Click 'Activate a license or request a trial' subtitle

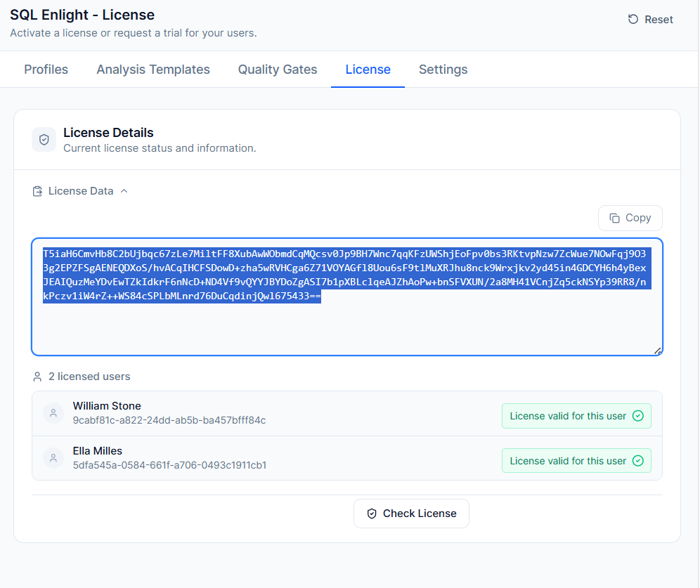tap(134, 33)
